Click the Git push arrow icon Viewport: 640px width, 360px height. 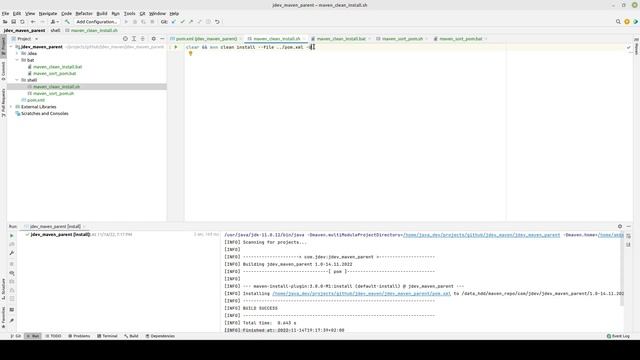191,22
